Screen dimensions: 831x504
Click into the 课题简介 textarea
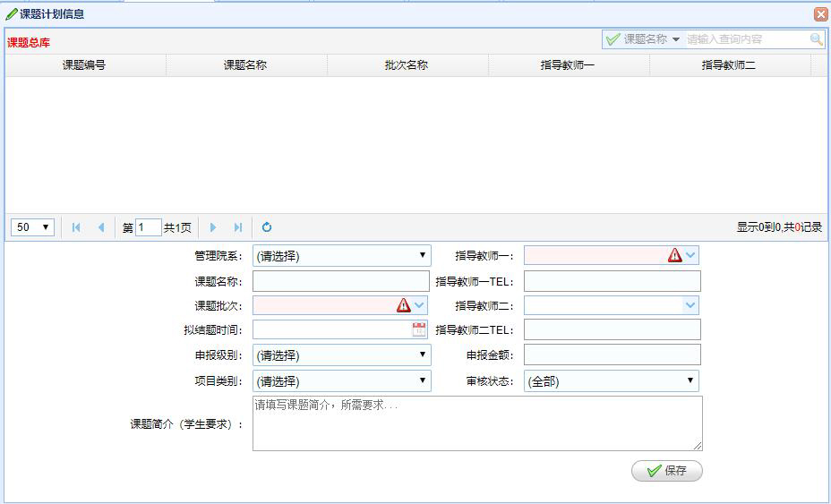tap(476, 423)
